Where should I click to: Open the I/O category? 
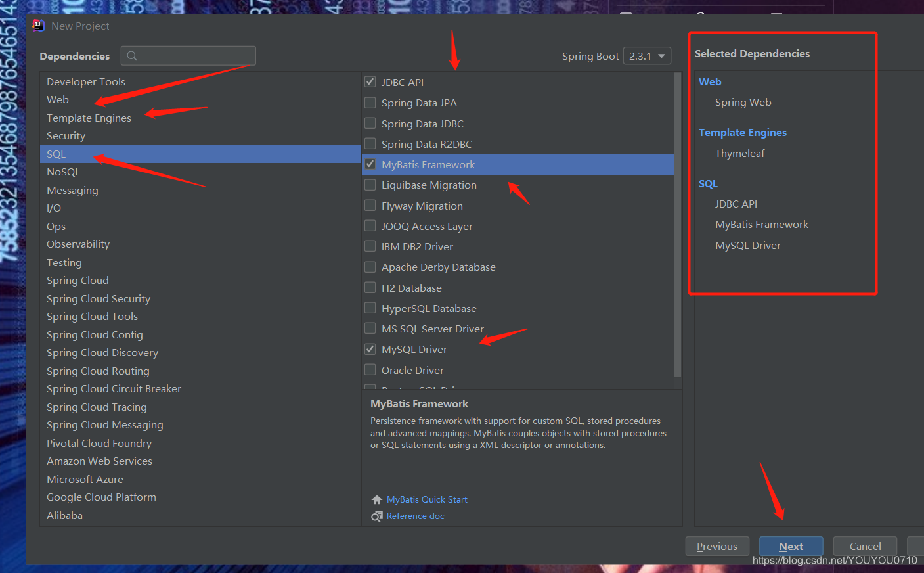click(x=200, y=208)
